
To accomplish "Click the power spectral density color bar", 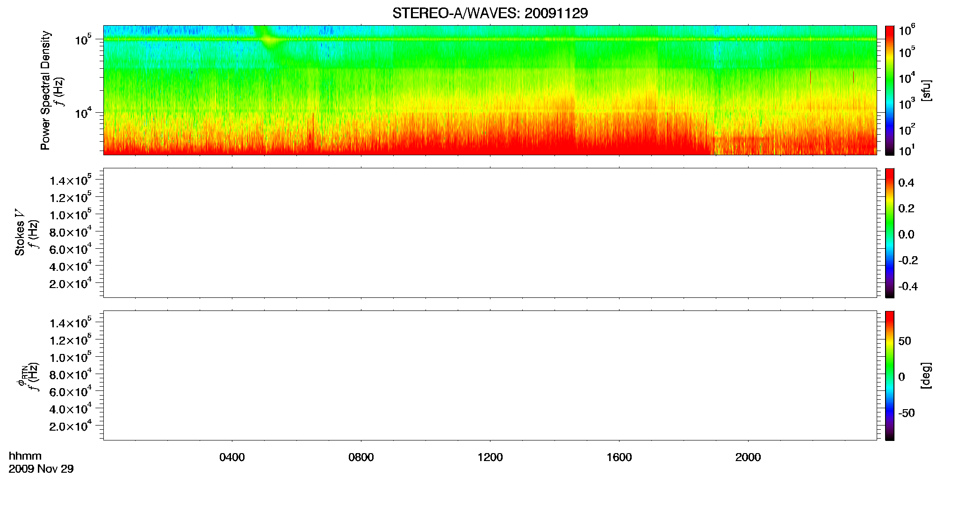I will (890, 90).
